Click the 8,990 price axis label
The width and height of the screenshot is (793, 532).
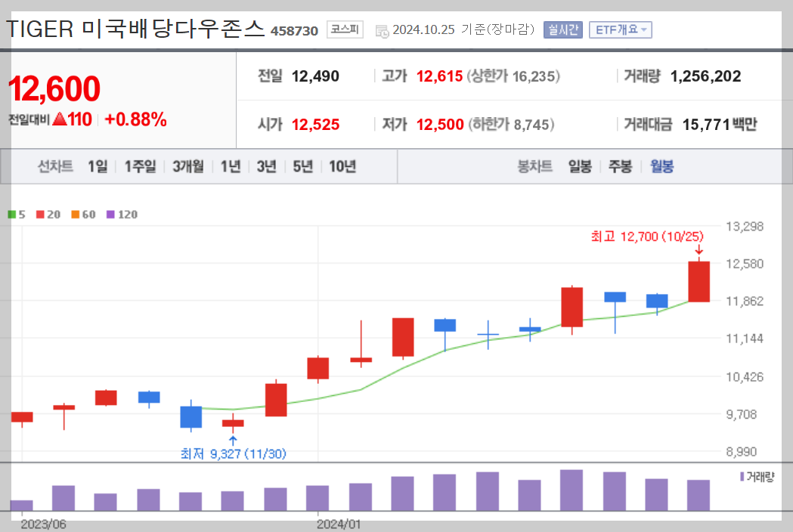pyautogui.click(x=742, y=452)
